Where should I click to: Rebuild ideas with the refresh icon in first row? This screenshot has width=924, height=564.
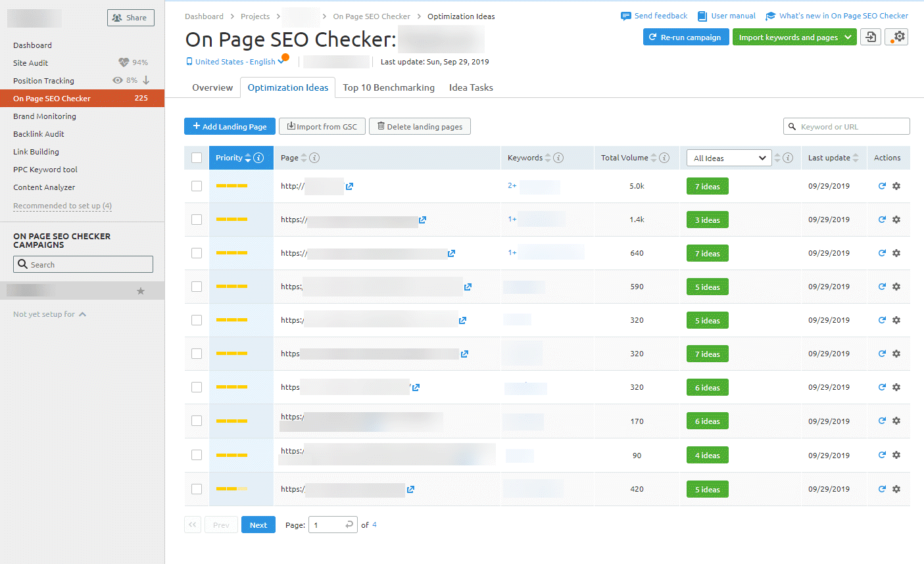881,186
